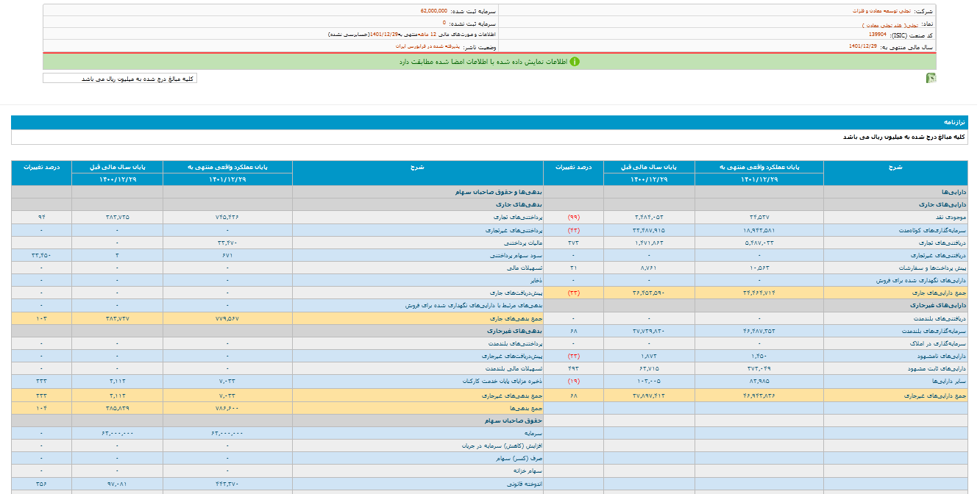This screenshot has height=494, width=980.
Task: Click the boxed million-rial note beside the Excel icon
Action: tap(120, 79)
